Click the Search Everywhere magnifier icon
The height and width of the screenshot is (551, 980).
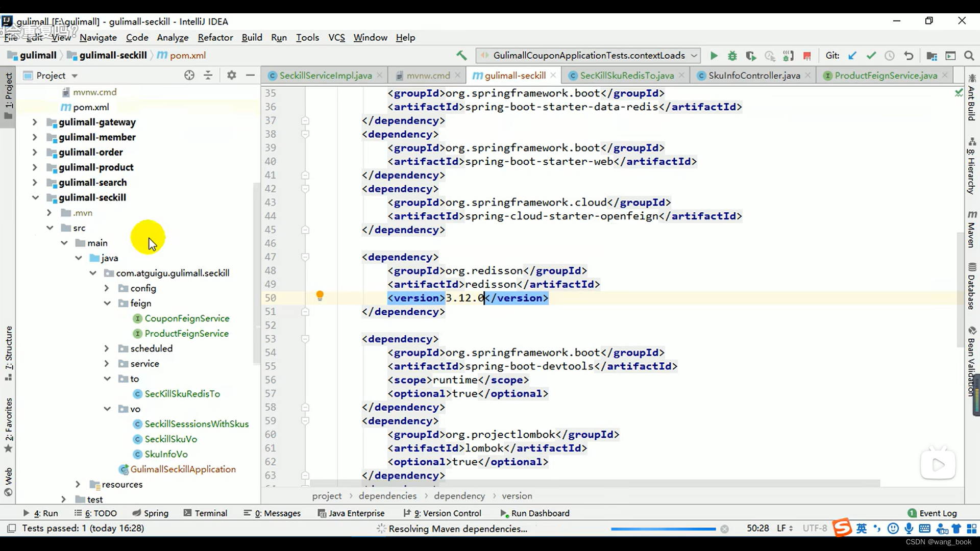(969, 56)
